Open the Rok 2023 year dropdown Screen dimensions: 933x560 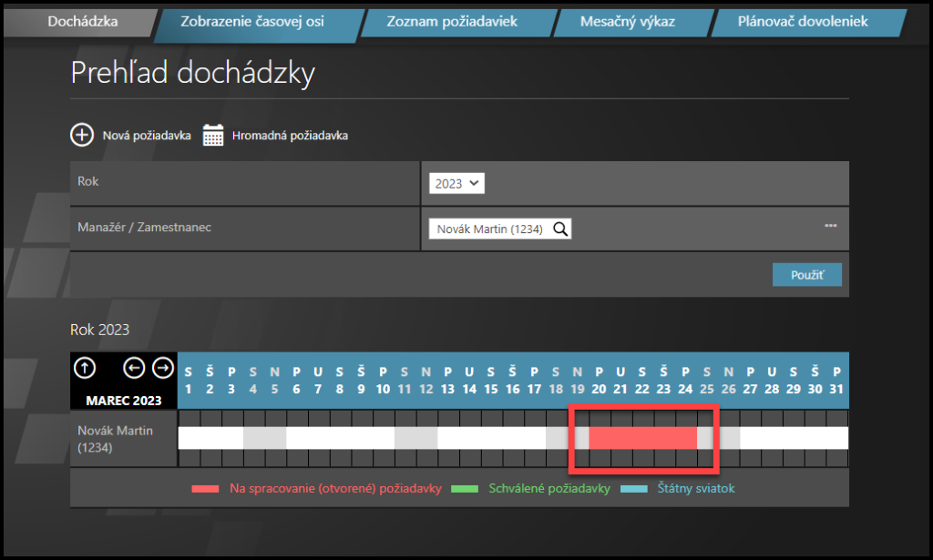click(457, 184)
